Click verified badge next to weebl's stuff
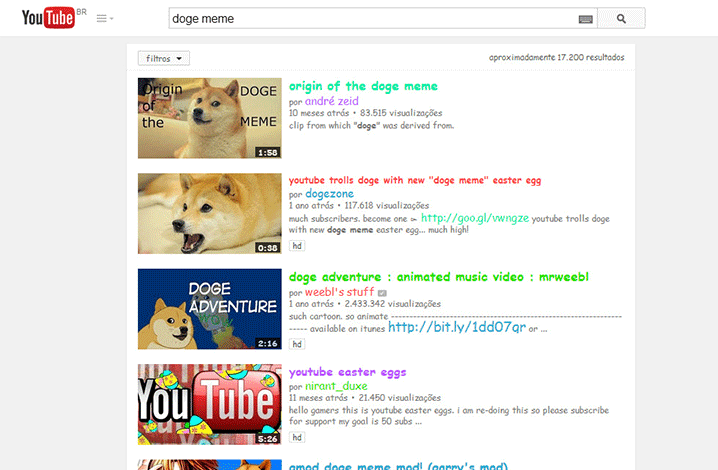 [382, 293]
